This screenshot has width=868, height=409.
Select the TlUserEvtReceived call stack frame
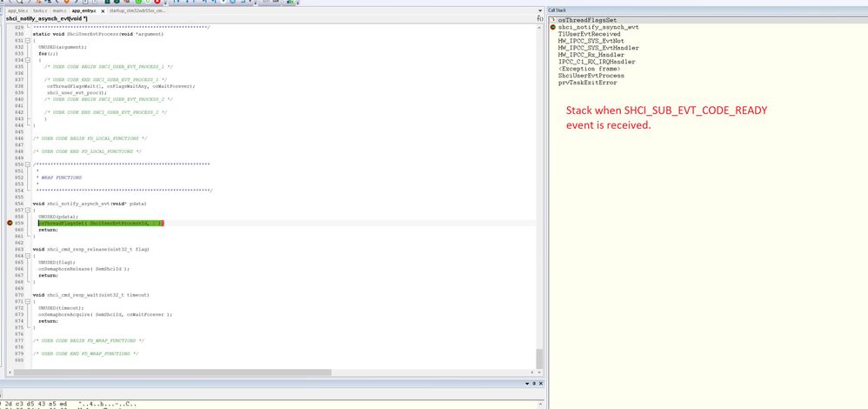589,34
